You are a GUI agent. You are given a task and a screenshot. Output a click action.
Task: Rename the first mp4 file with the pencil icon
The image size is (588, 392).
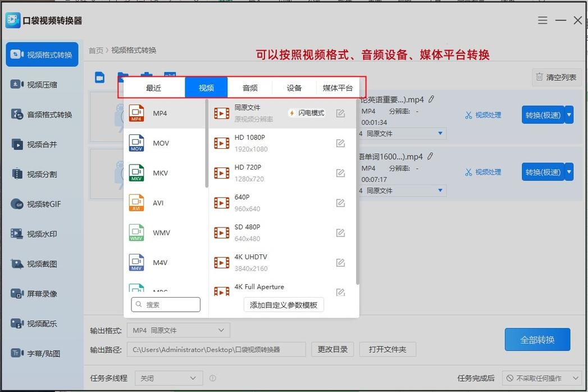432,99
